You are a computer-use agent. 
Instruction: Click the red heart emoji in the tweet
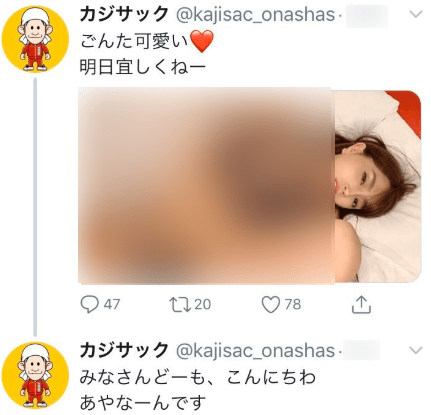pos(202,41)
